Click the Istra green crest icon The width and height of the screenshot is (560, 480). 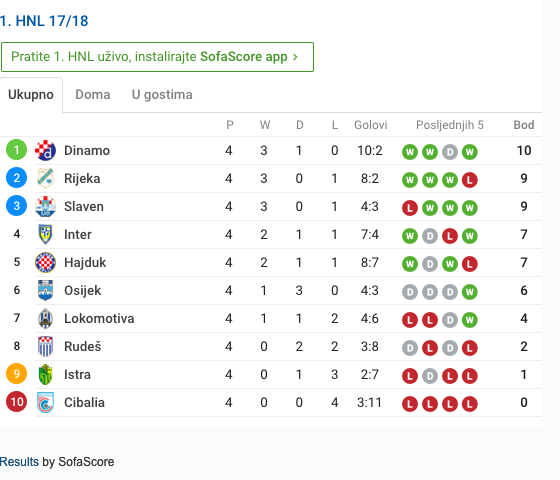pos(45,374)
